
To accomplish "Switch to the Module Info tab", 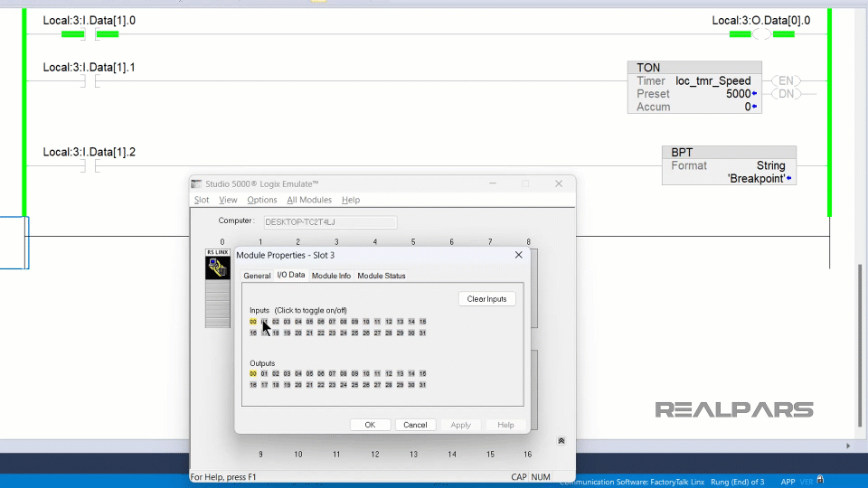I will (x=331, y=276).
